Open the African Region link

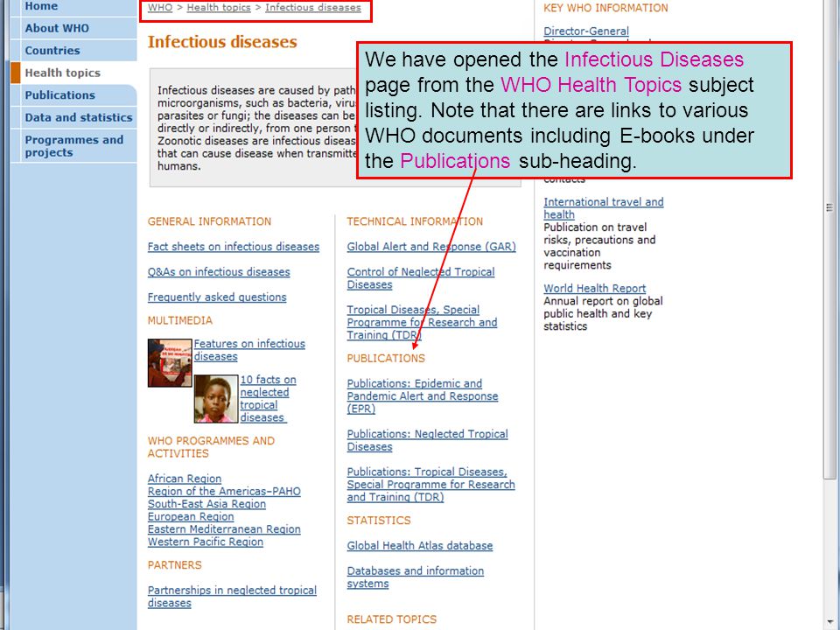tap(185, 479)
